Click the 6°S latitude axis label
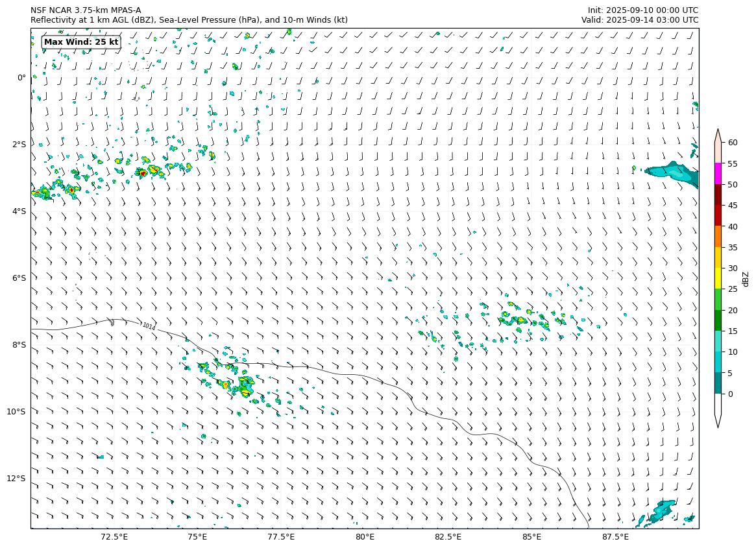The height and width of the screenshot is (548, 756). pyautogui.click(x=19, y=278)
